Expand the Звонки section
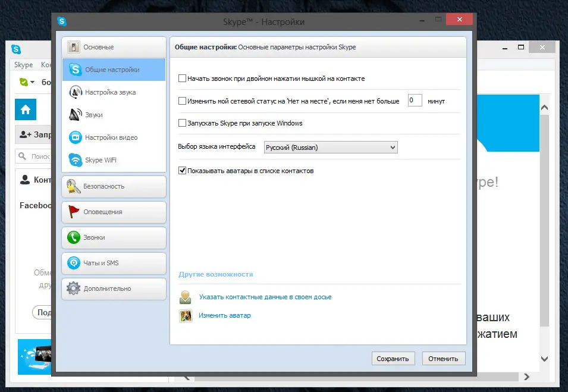Image resolution: width=568 pixels, height=392 pixels. (114, 238)
